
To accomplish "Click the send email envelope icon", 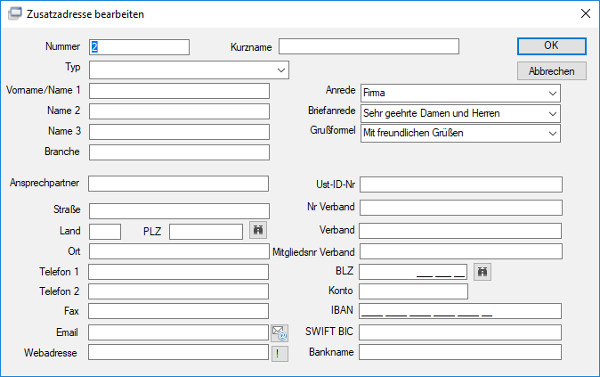I will [280, 333].
